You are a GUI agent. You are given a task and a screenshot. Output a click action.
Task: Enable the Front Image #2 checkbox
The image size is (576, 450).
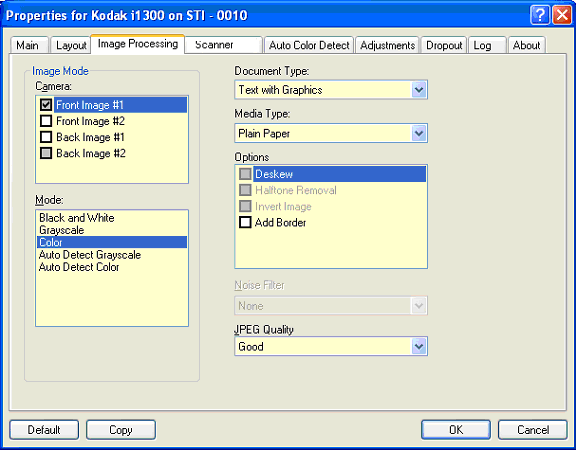(46, 121)
